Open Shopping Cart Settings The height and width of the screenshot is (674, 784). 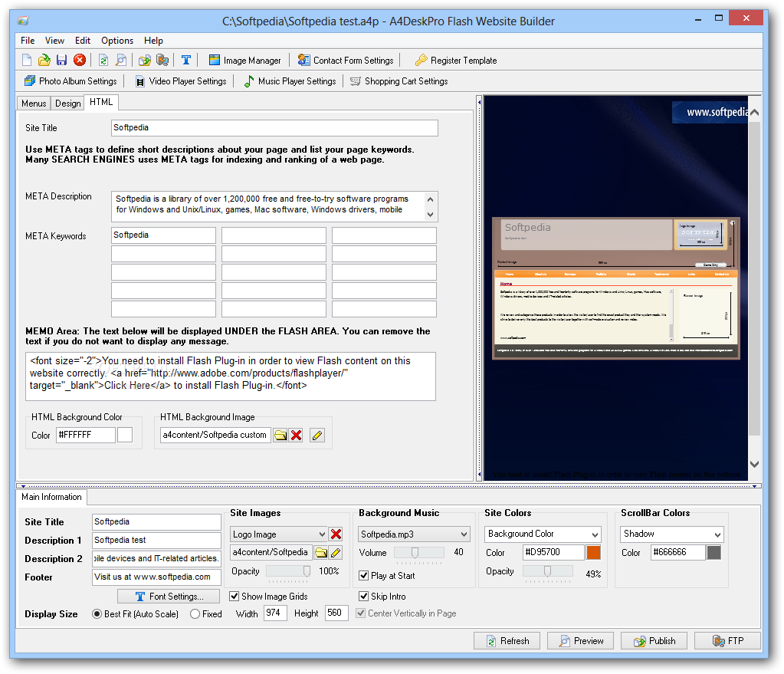[x=399, y=81]
